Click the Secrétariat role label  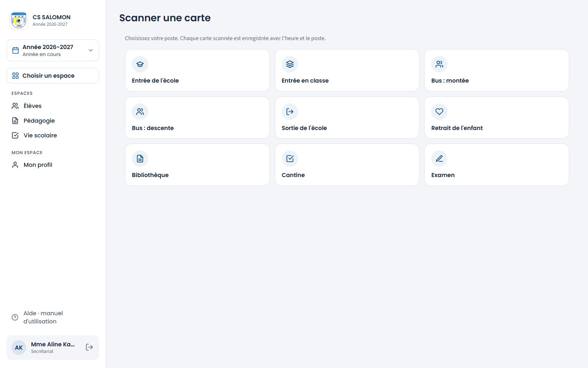pyautogui.click(x=42, y=351)
